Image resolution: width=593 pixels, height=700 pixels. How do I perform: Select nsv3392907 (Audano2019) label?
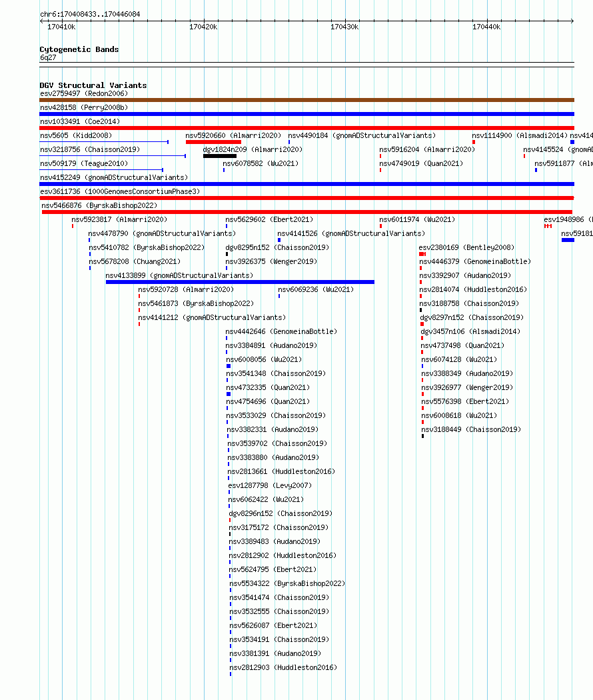point(465,275)
